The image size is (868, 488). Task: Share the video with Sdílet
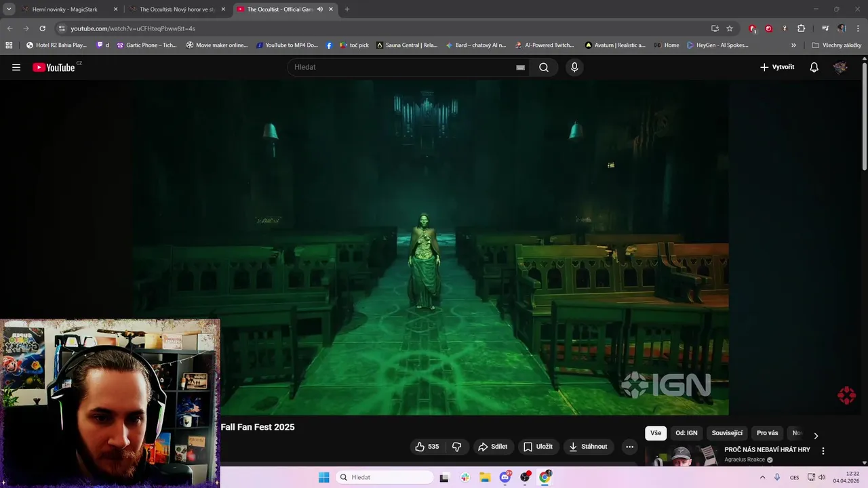493,447
